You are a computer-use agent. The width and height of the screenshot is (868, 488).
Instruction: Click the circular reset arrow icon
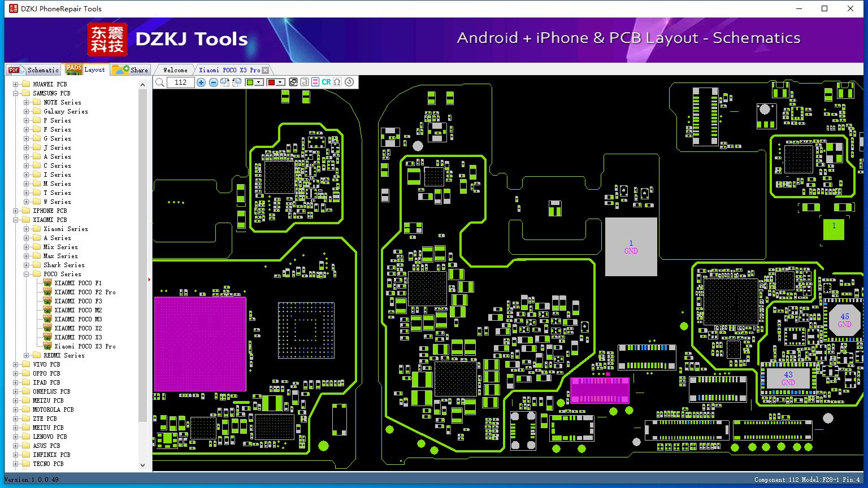click(x=349, y=82)
